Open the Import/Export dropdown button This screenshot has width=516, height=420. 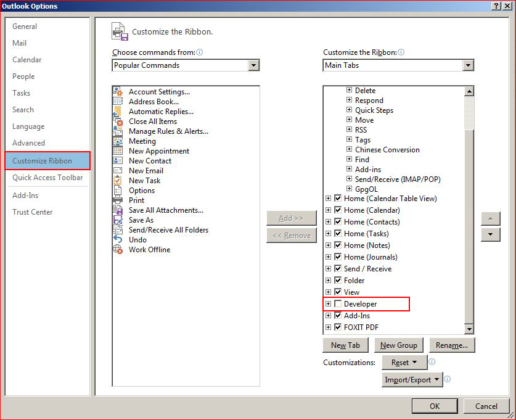point(412,379)
